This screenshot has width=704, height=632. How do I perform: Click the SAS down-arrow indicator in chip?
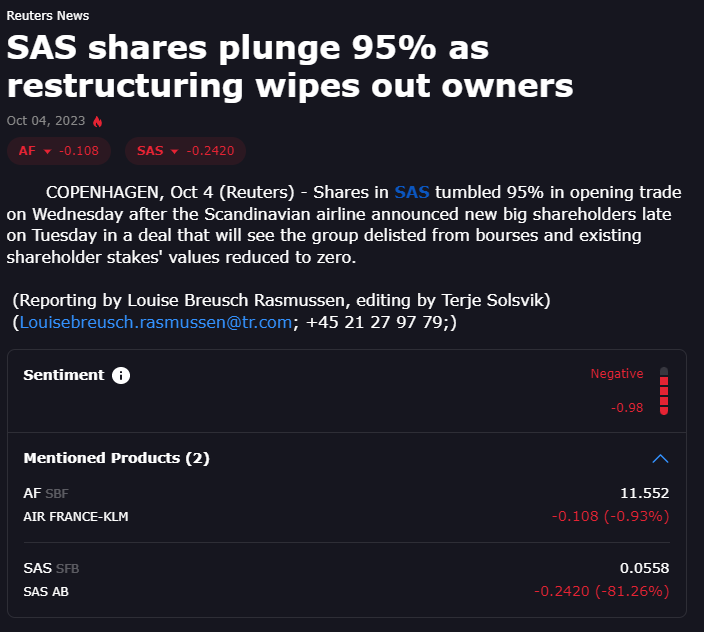(174, 151)
